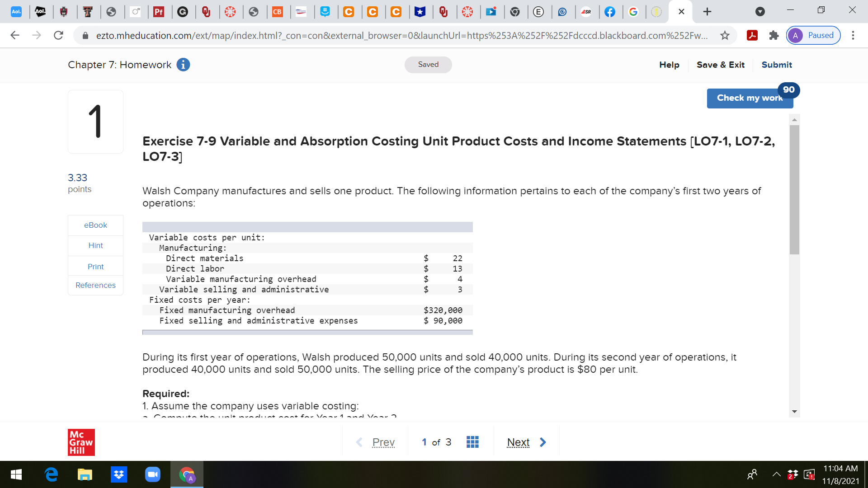
Task: Click the McGraw Hill logo
Action: point(81,442)
